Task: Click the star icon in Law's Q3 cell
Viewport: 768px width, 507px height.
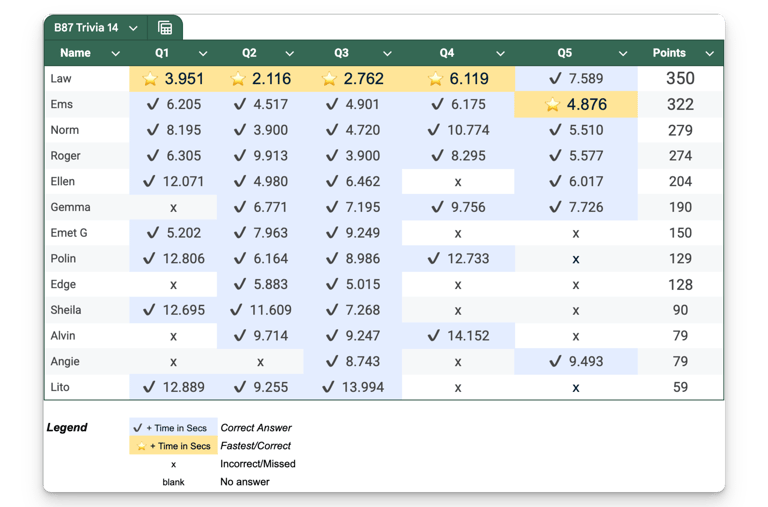Action: pyautogui.click(x=329, y=79)
